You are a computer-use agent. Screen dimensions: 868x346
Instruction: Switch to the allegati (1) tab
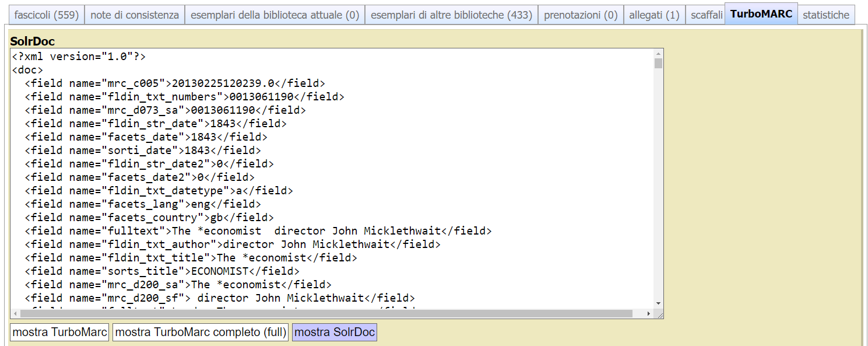[654, 15]
